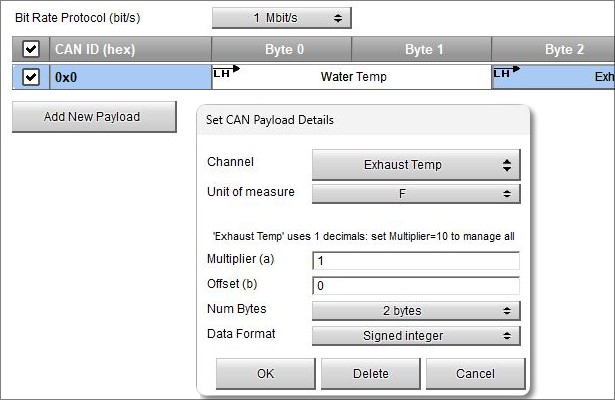Click into the Multiplier (a) input field

[416, 261]
